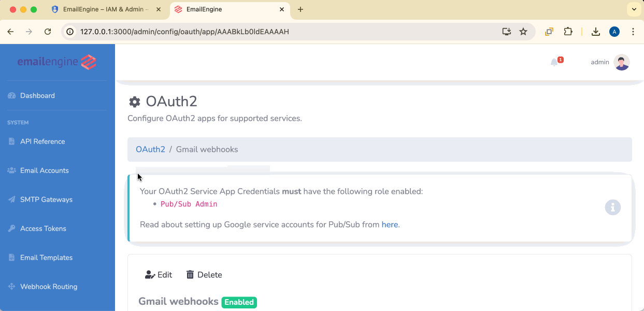Open the Webhook Routing page
This screenshot has width=644, height=311.
coord(48,286)
